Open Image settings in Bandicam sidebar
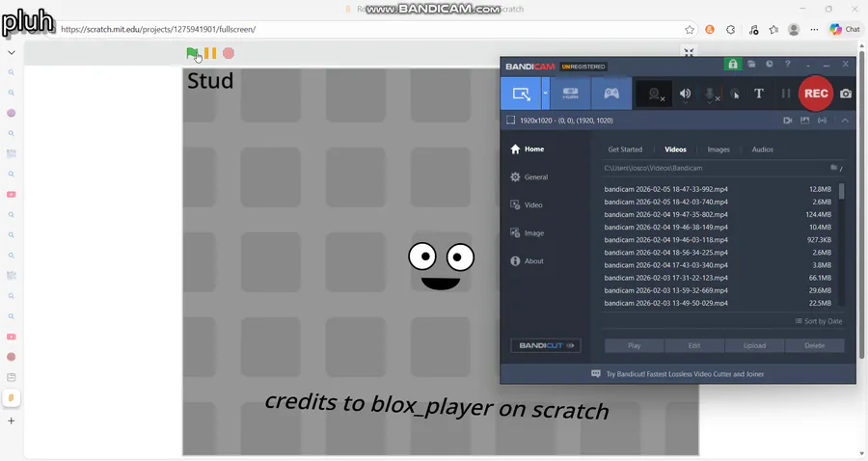The width and height of the screenshot is (868, 461). 527,233
